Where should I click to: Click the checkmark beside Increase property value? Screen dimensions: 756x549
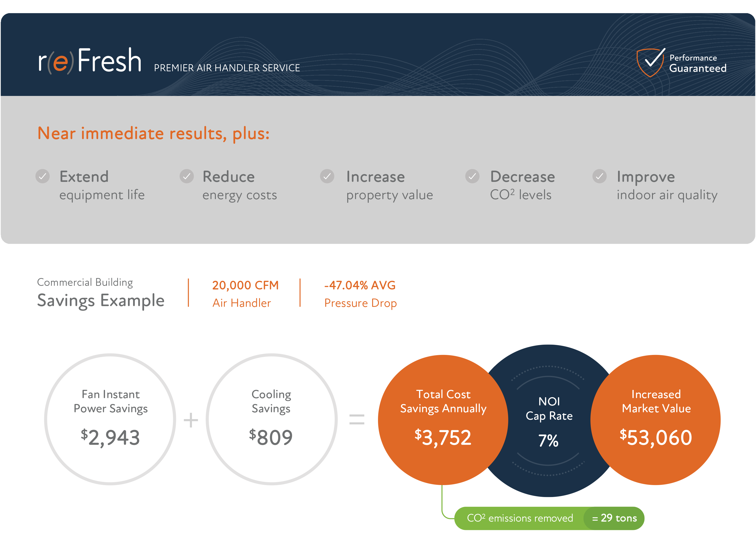(327, 176)
